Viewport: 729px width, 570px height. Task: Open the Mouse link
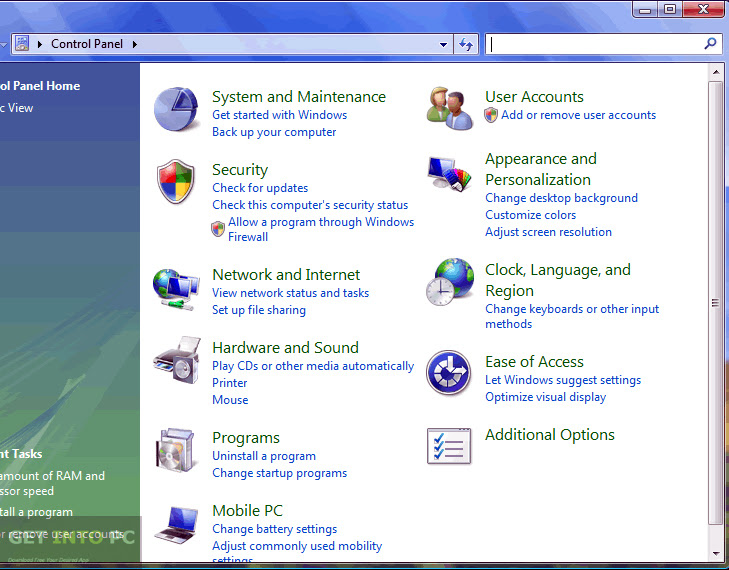click(230, 400)
